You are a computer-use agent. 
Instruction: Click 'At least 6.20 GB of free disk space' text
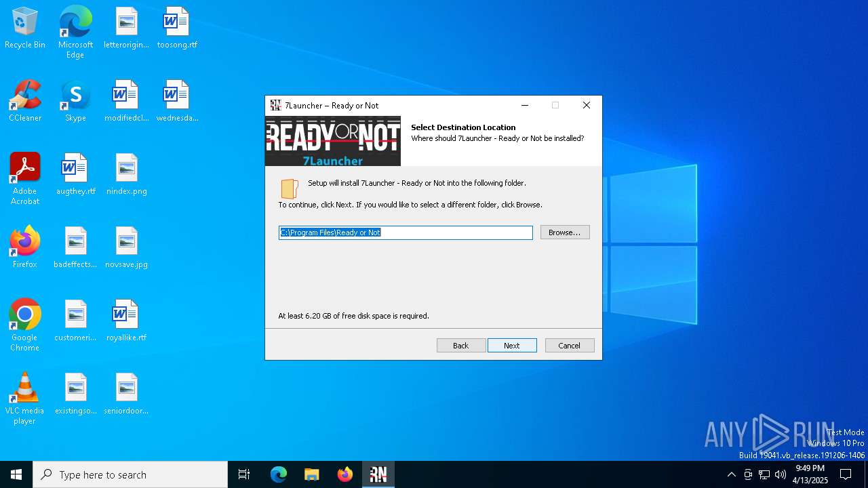(353, 316)
